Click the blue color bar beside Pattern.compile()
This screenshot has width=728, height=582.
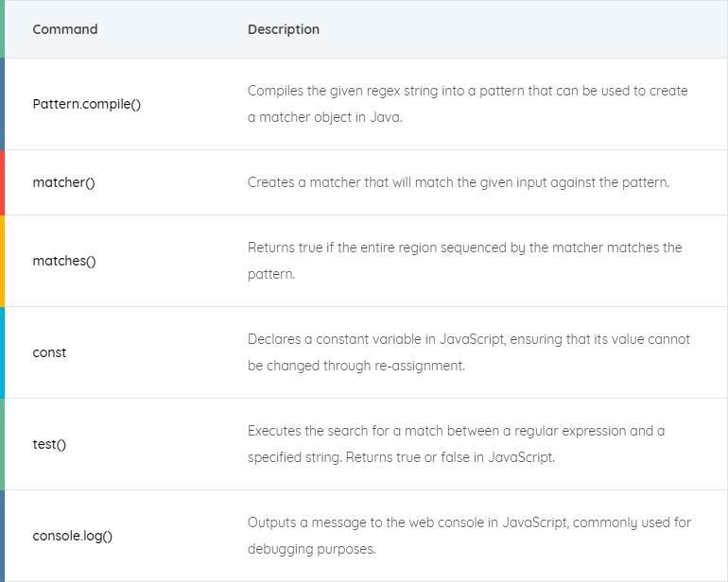tap(2, 104)
